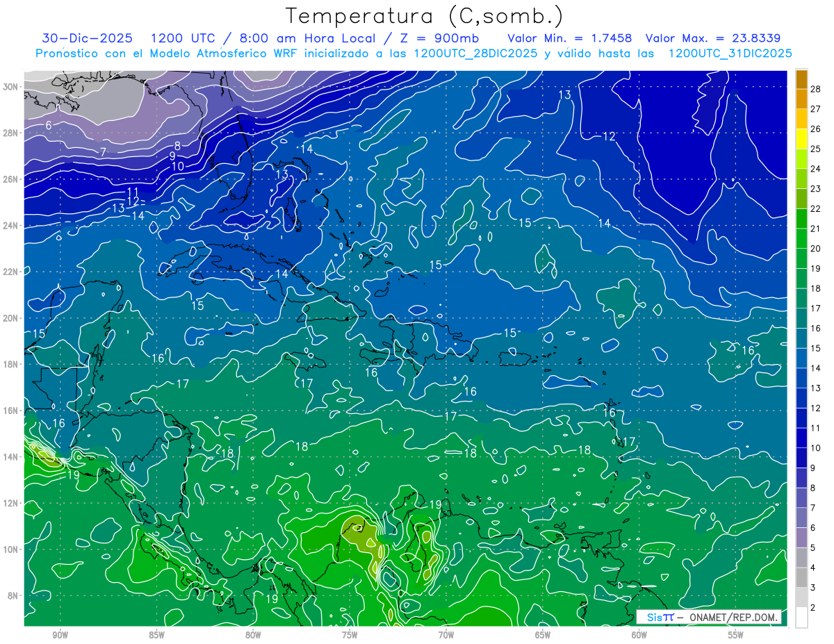Click the orange legend band above 28
This screenshot has width=834, height=644.
(x=801, y=79)
